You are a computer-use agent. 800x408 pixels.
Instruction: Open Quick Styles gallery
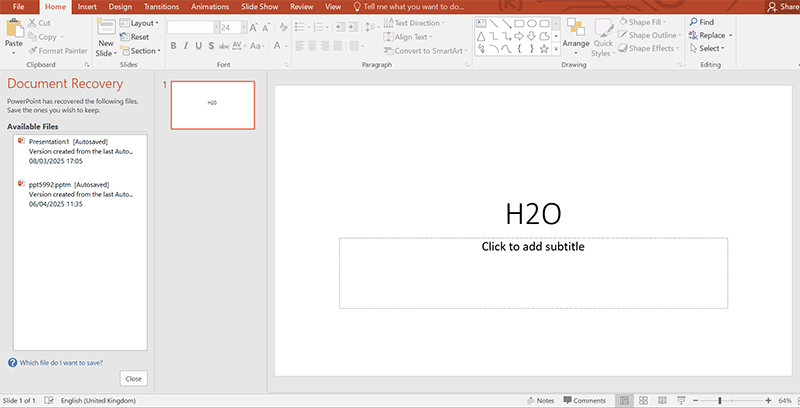coord(603,37)
